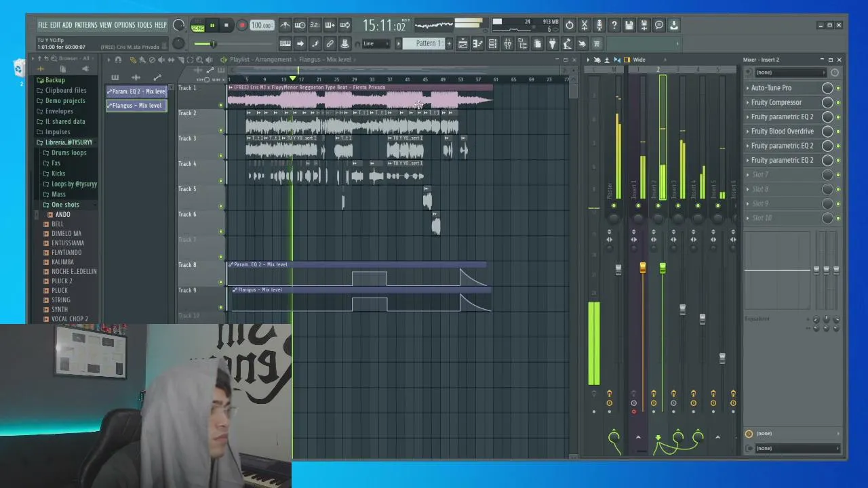Open the Line snap dropdown
The width and height of the screenshot is (868, 488).
coord(376,43)
